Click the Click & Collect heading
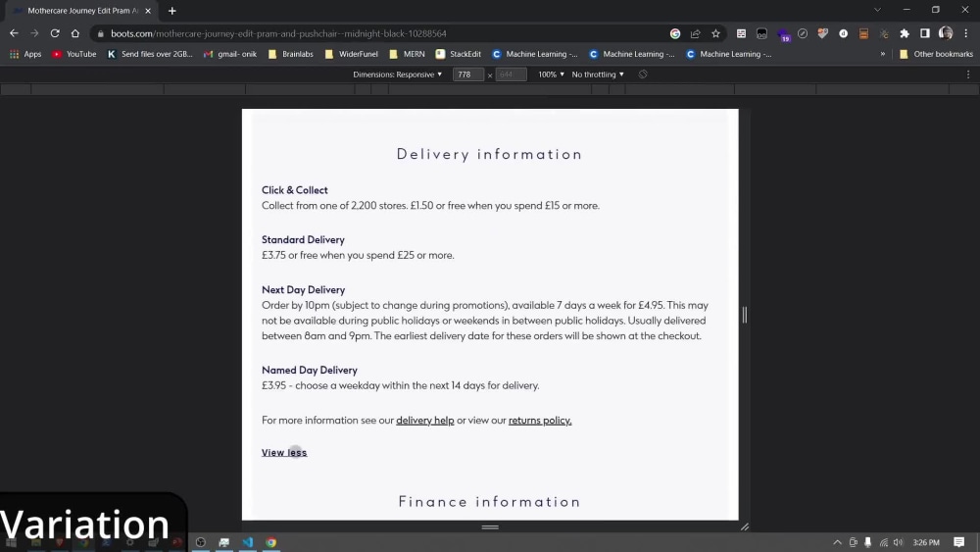The height and width of the screenshot is (552, 980). (x=294, y=190)
